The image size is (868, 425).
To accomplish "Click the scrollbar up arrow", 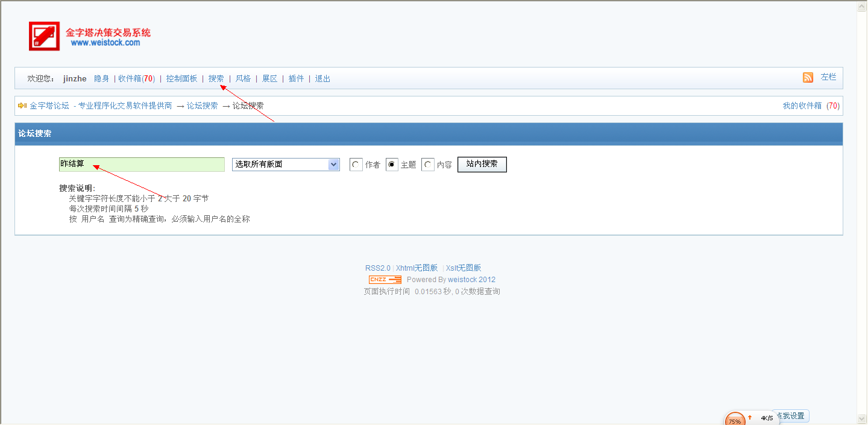I will coord(862,6).
